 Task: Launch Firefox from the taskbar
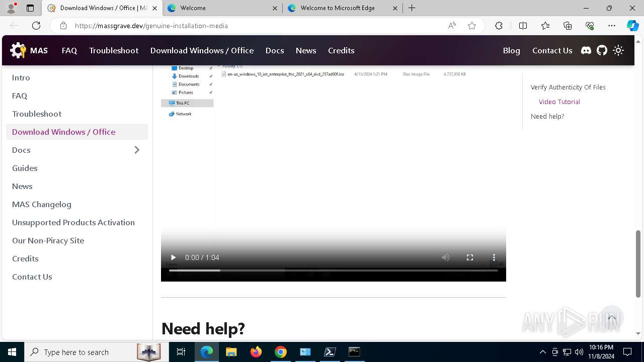[256, 352]
